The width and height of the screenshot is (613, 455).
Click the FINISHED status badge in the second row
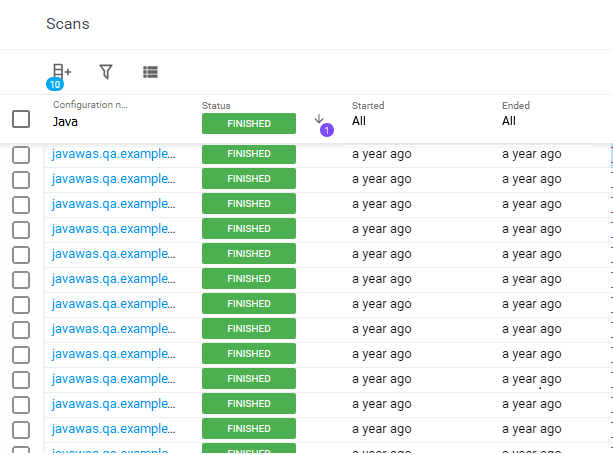pos(249,179)
